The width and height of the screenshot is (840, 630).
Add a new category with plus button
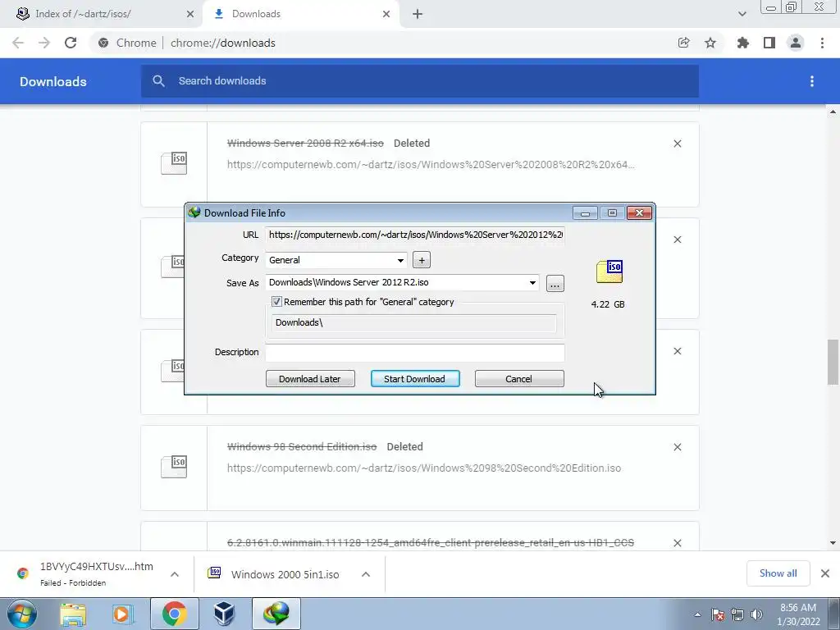point(422,260)
